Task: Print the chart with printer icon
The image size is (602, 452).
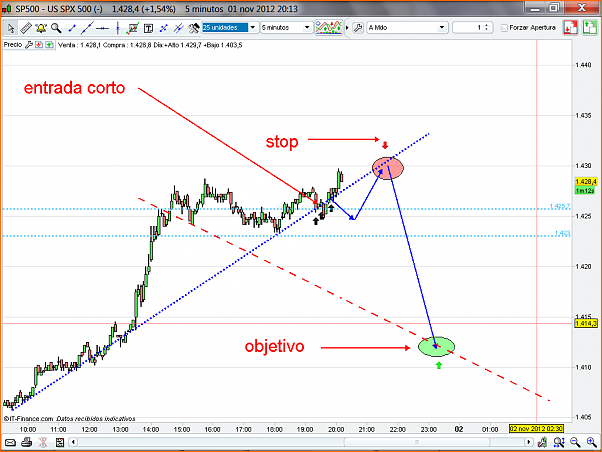Action: [x=26, y=442]
